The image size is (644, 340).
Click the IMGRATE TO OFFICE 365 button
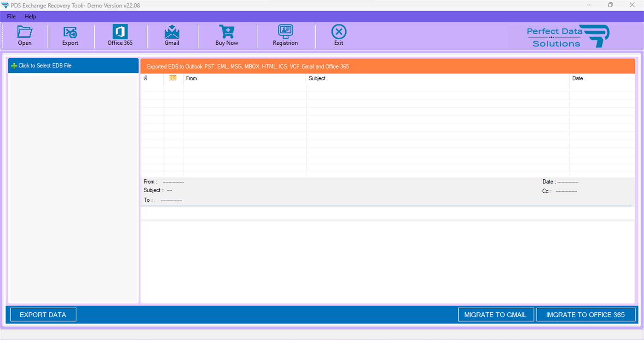click(x=586, y=314)
